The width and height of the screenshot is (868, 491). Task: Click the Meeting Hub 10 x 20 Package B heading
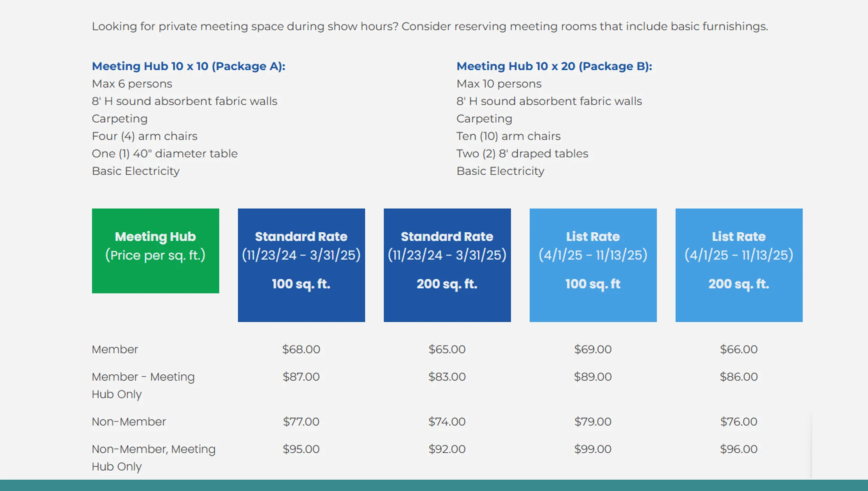(554, 66)
